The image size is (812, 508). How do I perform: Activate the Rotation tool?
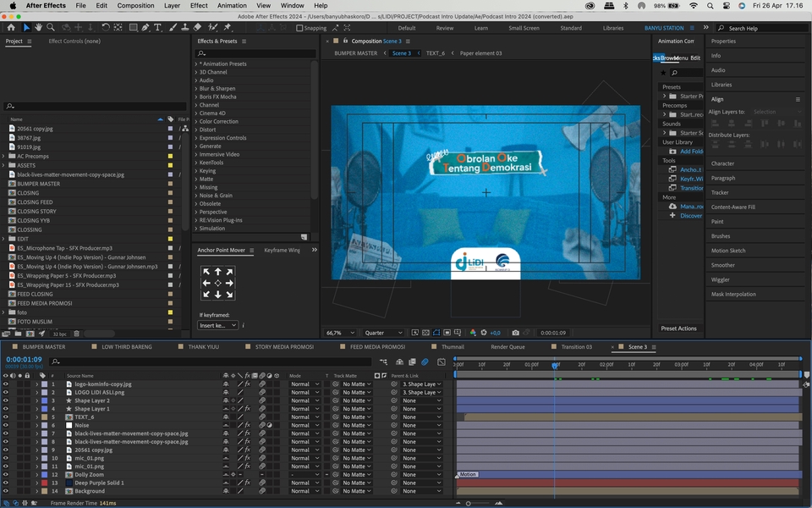pos(106,26)
